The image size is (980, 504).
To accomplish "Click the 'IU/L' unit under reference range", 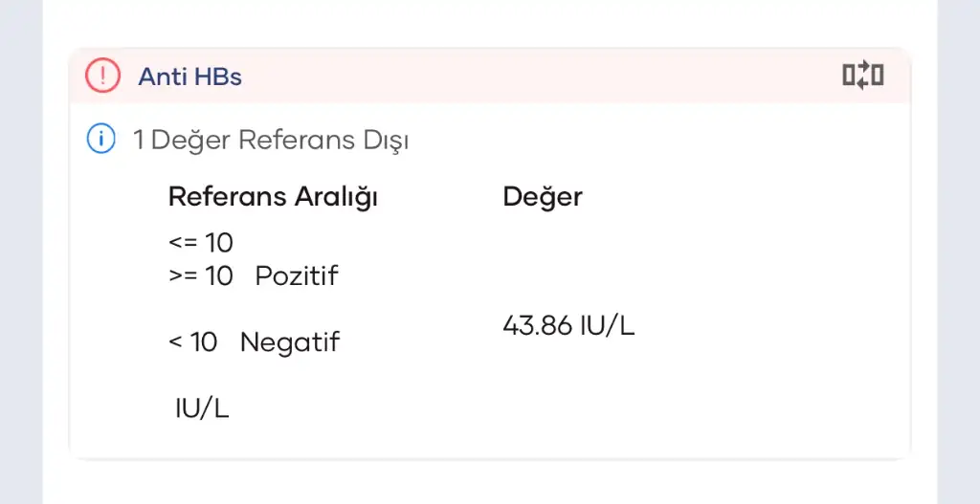I will coord(202,408).
